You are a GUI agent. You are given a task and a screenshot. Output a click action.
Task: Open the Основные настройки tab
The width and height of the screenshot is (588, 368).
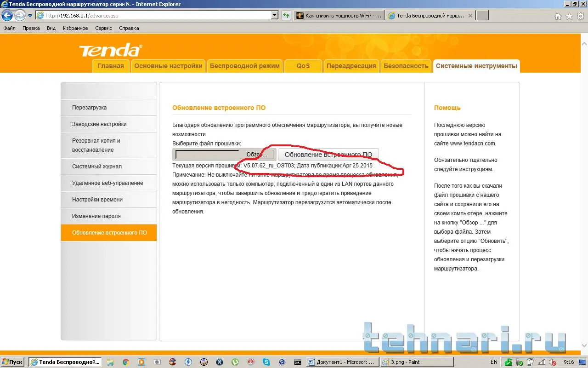(168, 66)
